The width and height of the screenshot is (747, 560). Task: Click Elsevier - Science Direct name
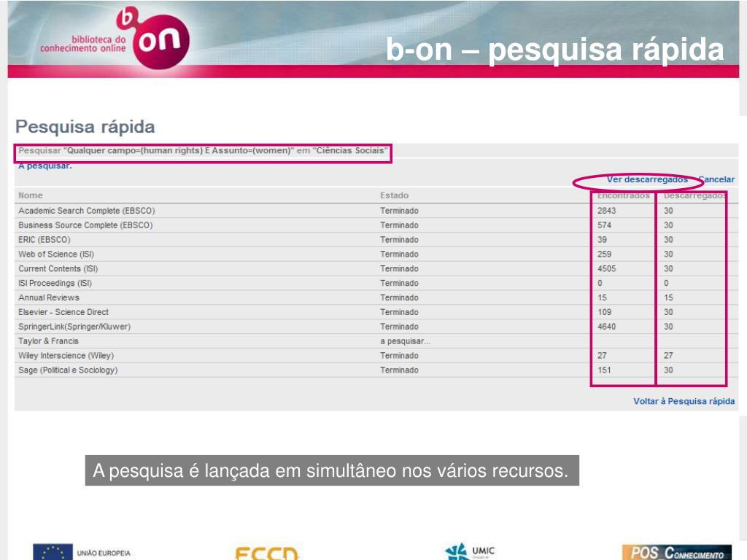(x=63, y=312)
